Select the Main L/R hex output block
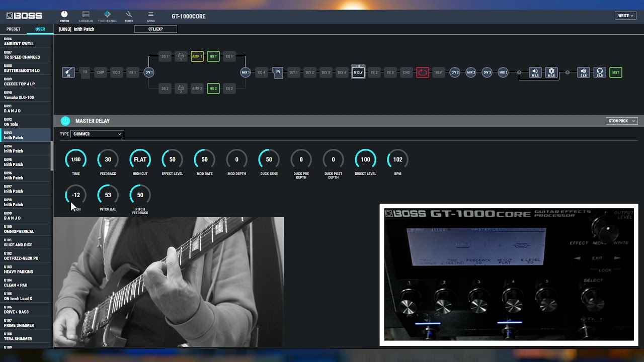644x362 pixels. tap(551, 72)
